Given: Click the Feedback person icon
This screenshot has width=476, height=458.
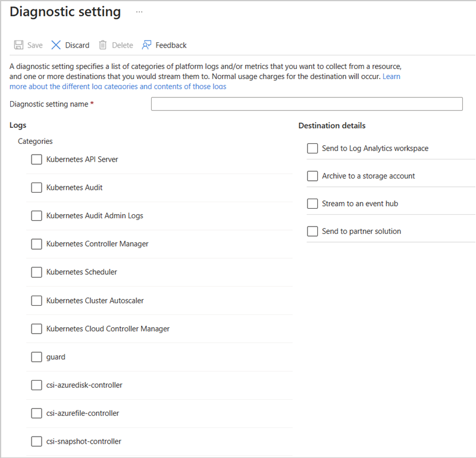Looking at the screenshot, I should pos(146,45).
